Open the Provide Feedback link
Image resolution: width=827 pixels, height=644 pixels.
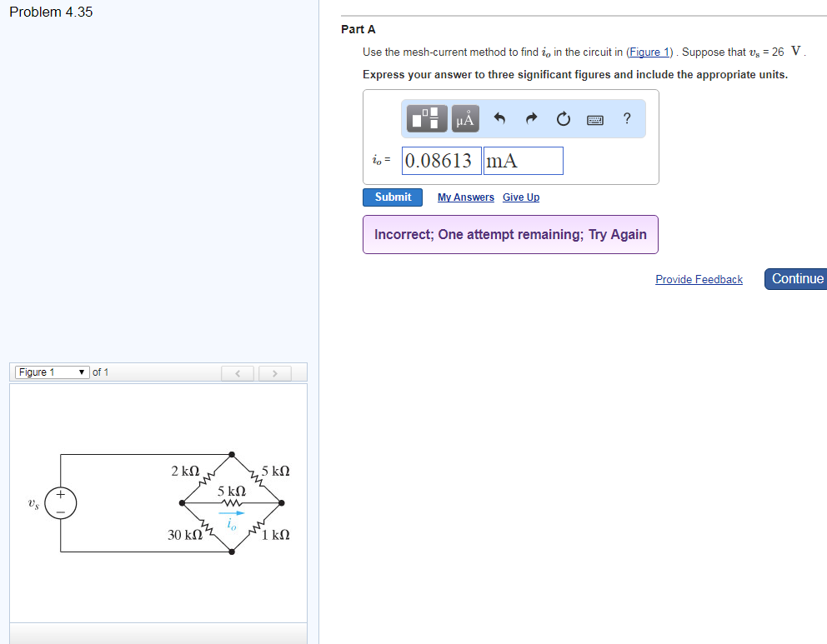click(699, 279)
